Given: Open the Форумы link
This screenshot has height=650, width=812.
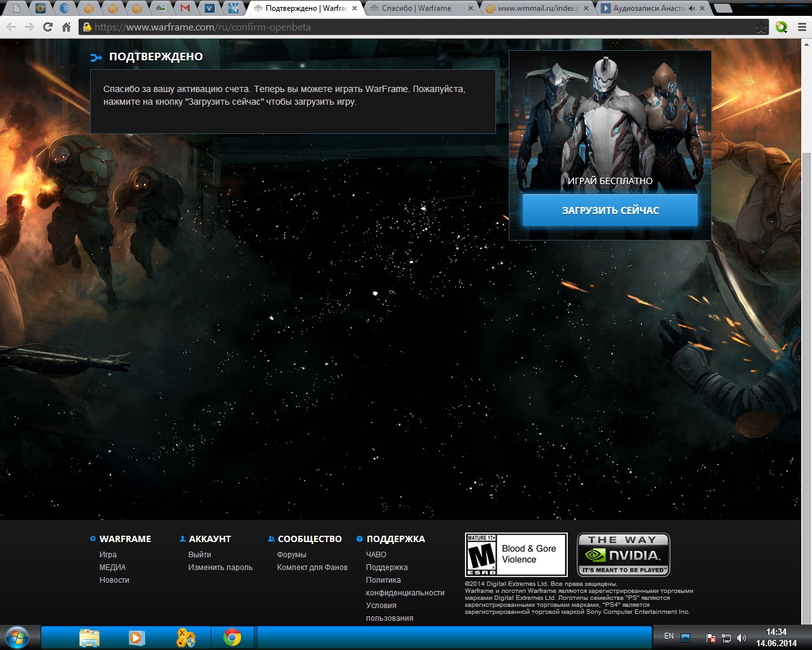Looking at the screenshot, I should click(x=291, y=555).
